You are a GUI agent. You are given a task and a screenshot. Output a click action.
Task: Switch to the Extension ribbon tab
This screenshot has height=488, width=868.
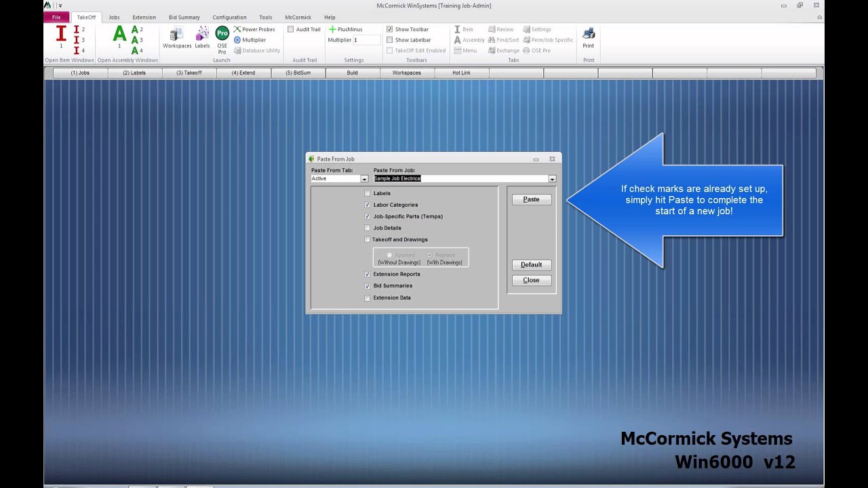click(144, 17)
